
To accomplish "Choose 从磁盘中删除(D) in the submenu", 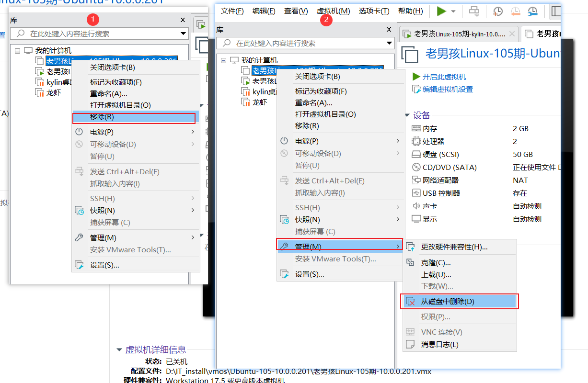I will pyautogui.click(x=460, y=301).
